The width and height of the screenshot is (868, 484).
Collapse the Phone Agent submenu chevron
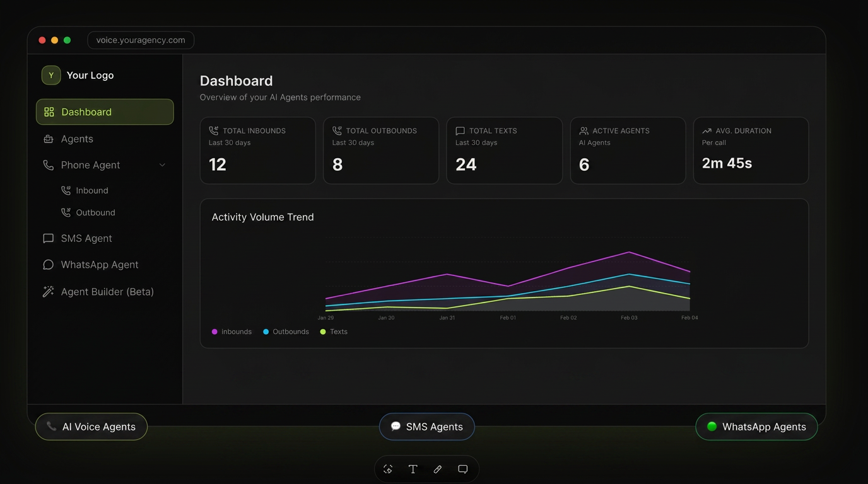click(x=162, y=165)
